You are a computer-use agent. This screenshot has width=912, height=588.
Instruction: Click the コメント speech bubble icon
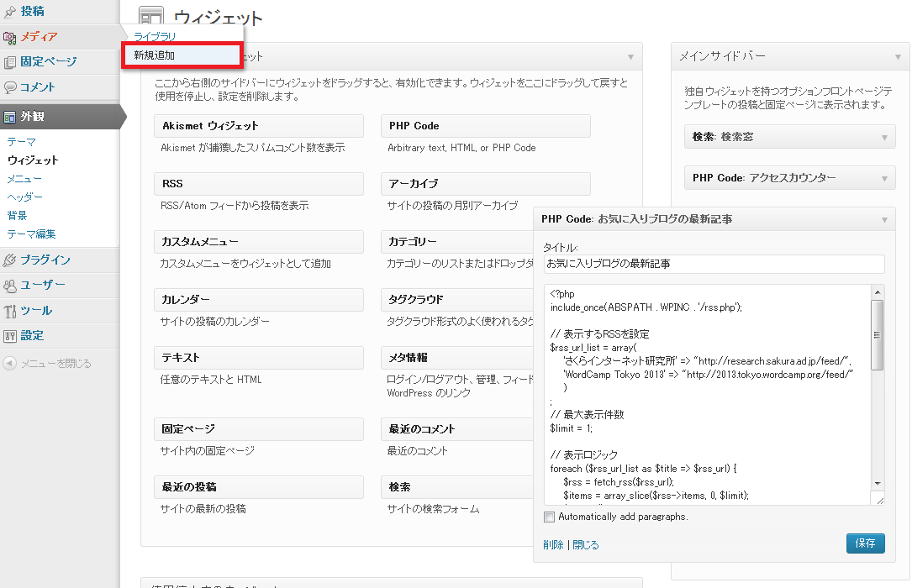tap(10, 87)
